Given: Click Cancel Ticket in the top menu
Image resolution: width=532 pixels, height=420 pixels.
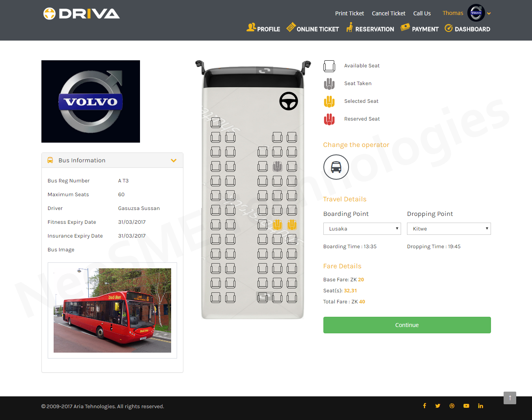Looking at the screenshot, I should click(388, 13).
